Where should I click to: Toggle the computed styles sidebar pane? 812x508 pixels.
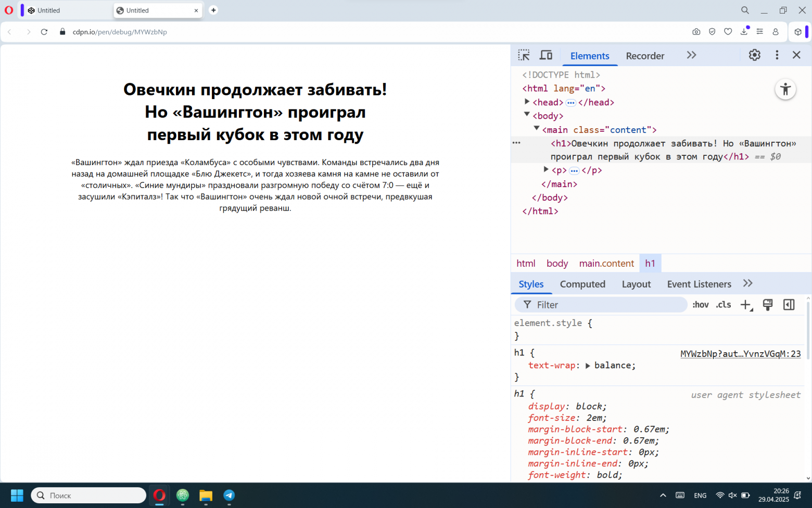click(x=789, y=305)
